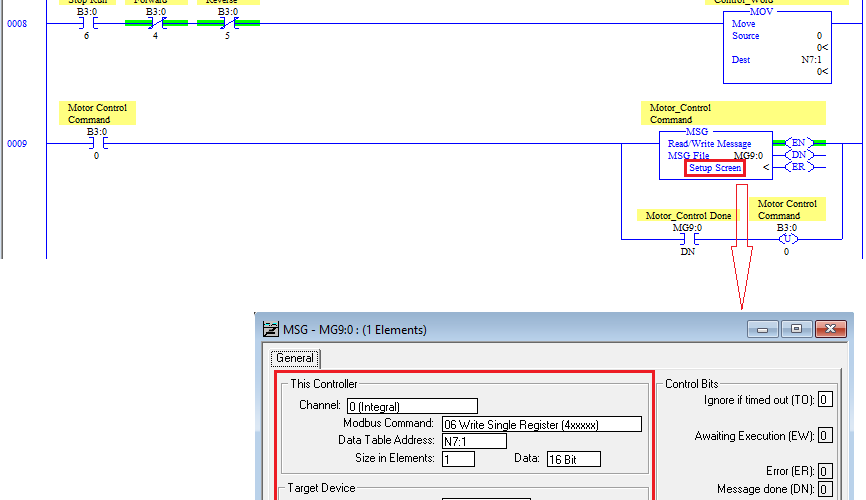Click the Motor_Control Done label
Viewport: 866px width, 500px height.
[x=688, y=215]
